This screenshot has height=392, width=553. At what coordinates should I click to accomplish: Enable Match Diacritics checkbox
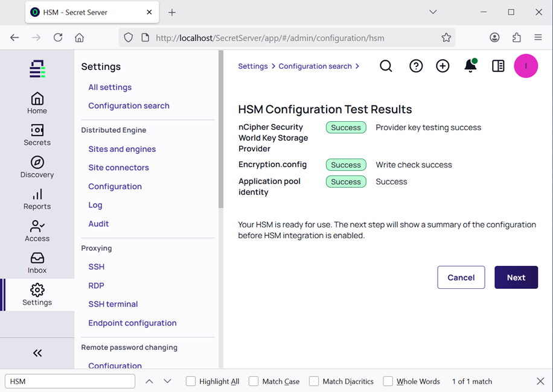313,381
